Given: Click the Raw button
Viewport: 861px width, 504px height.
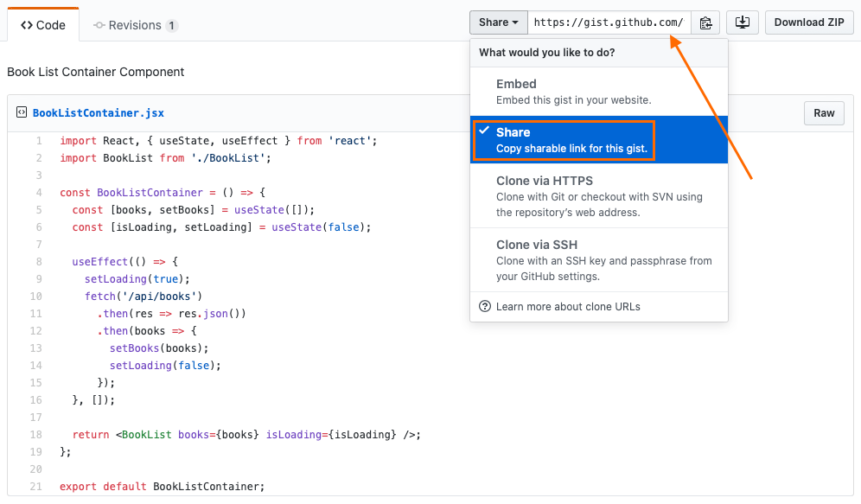Looking at the screenshot, I should pyautogui.click(x=823, y=112).
